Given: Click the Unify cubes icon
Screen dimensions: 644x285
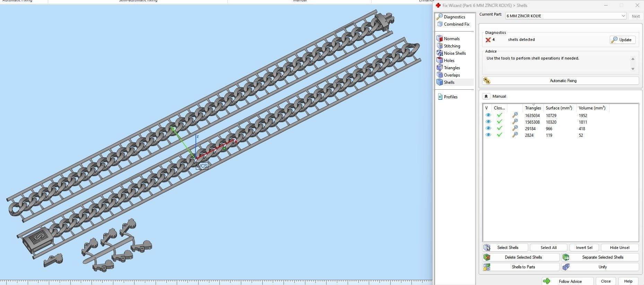Looking at the screenshot, I should click(566, 267).
